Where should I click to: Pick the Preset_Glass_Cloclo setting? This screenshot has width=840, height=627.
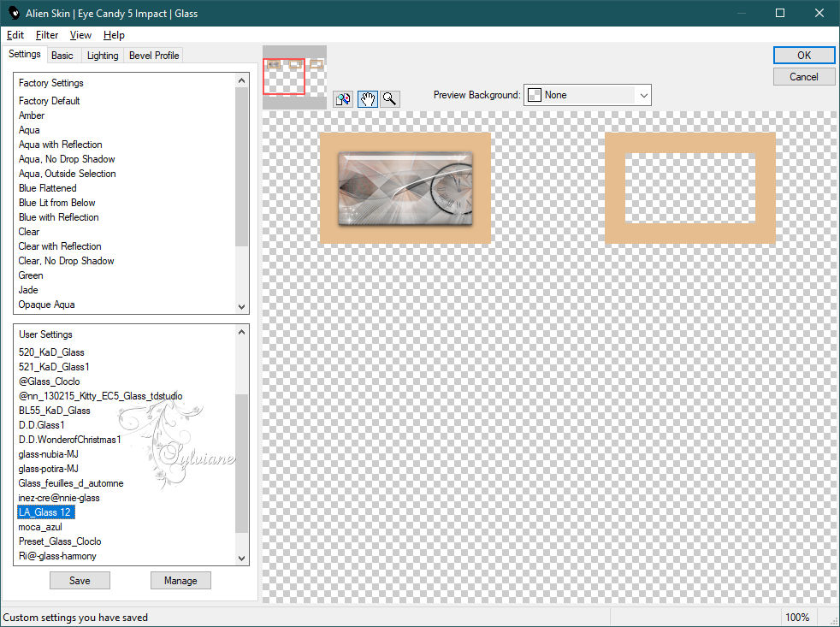point(60,541)
